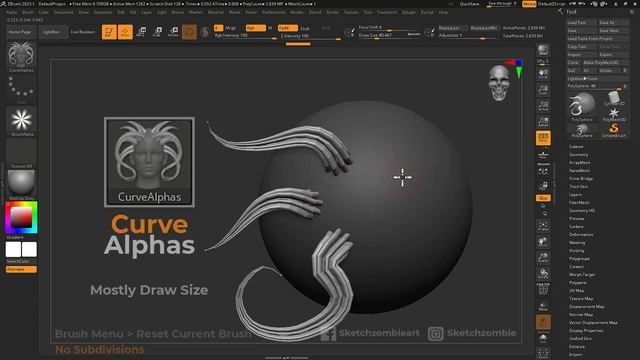The image size is (640, 360).
Task: Toggle the Rgb channel button
Action: [x=256, y=28]
